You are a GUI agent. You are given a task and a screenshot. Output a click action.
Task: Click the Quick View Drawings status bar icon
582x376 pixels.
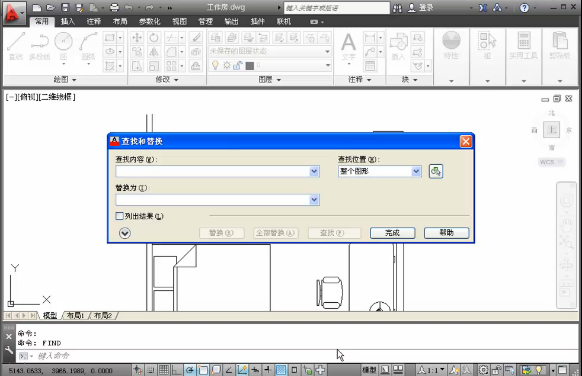(x=398, y=370)
